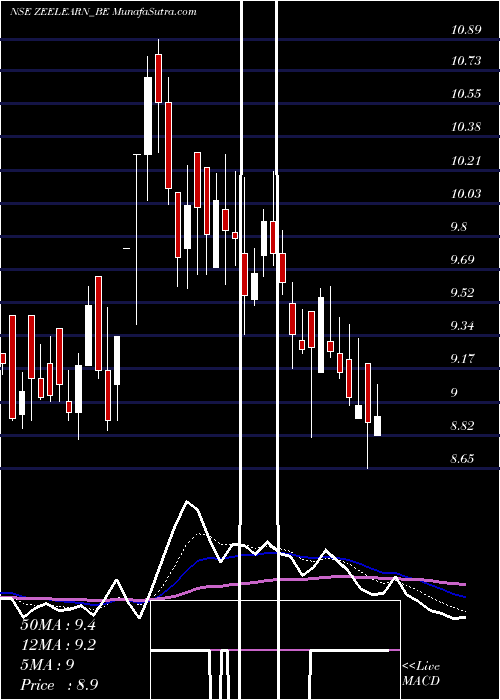Select the 10.55 price axis label
This screenshot has width=500, height=700.
coord(466,94)
